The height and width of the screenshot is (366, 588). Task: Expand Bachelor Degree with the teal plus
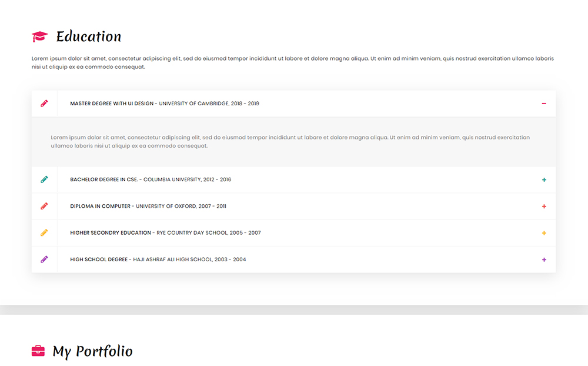(x=544, y=180)
